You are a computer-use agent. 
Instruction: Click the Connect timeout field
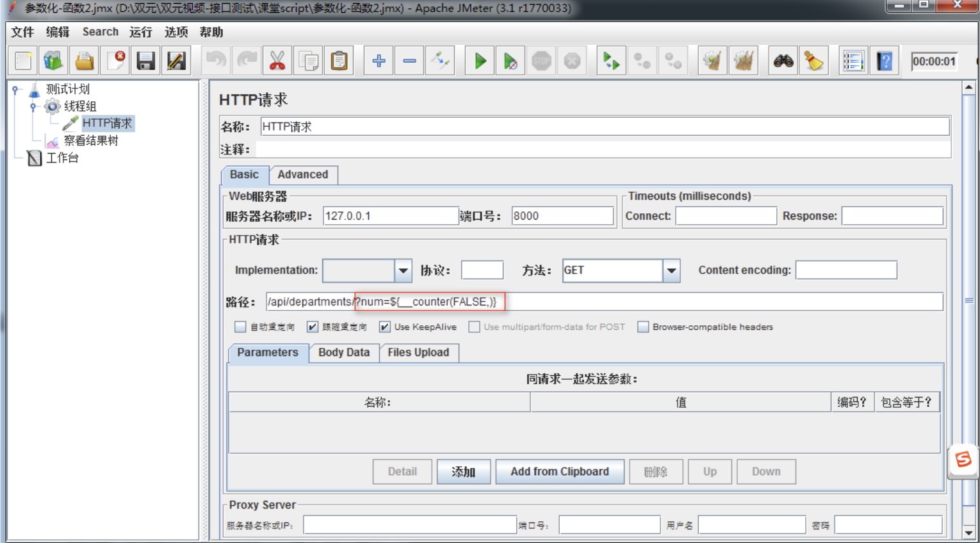click(x=726, y=216)
